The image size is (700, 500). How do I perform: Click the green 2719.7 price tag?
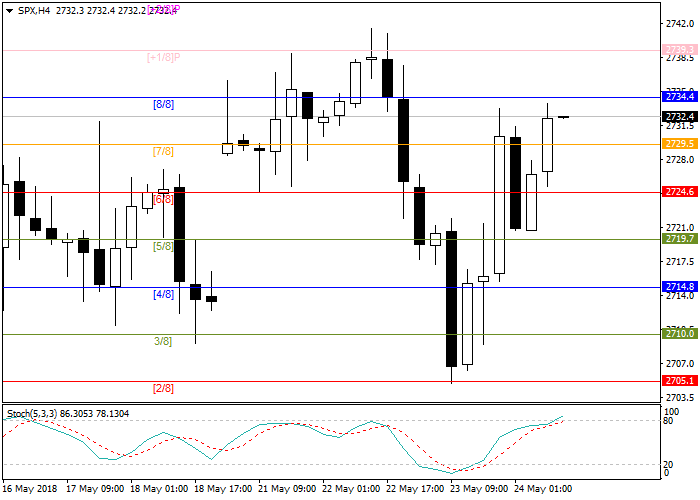[680, 239]
